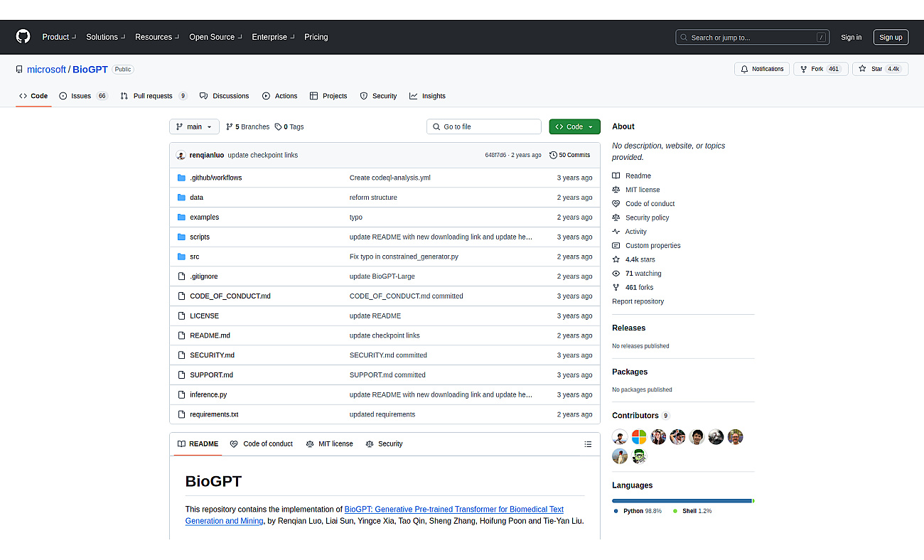This screenshot has width=924, height=560.
Task: Click the repository icon before microsoft
Action: pos(20,70)
